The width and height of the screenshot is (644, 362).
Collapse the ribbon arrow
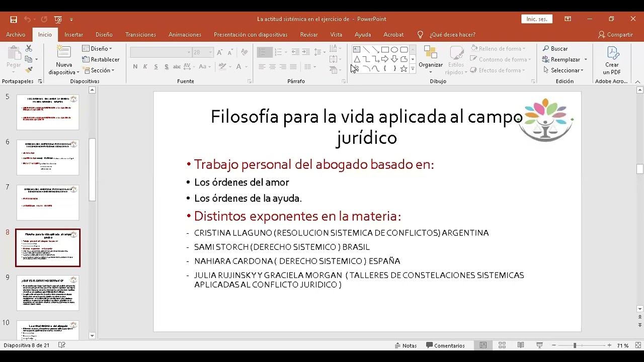click(638, 81)
